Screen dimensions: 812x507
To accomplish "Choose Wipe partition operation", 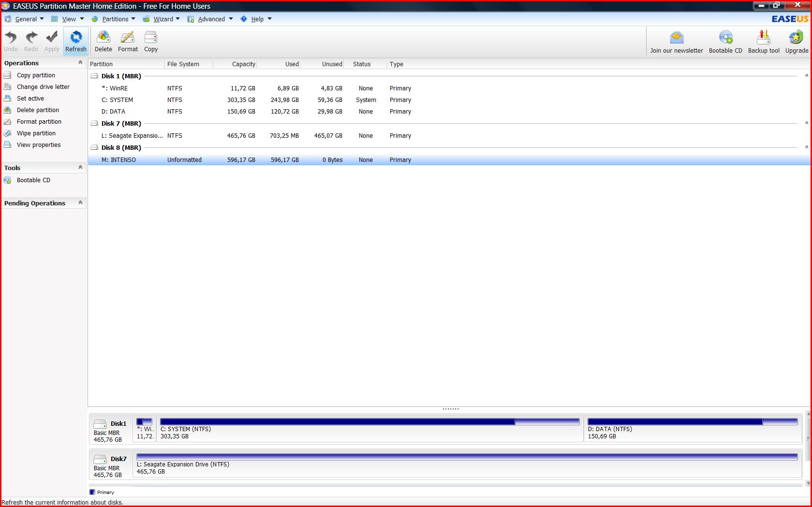I will 36,133.
